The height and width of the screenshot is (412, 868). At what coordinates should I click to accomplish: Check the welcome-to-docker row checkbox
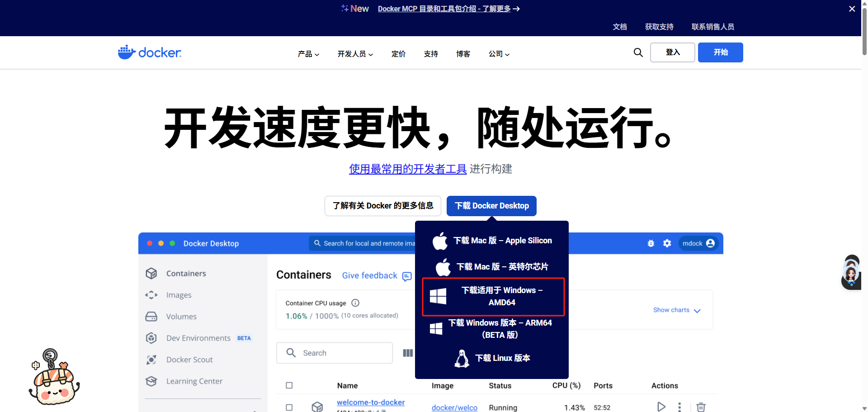[289, 407]
